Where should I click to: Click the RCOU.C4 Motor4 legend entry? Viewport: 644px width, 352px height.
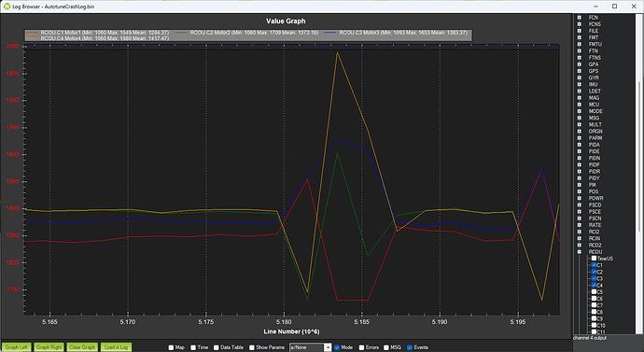tap(97, 38)
